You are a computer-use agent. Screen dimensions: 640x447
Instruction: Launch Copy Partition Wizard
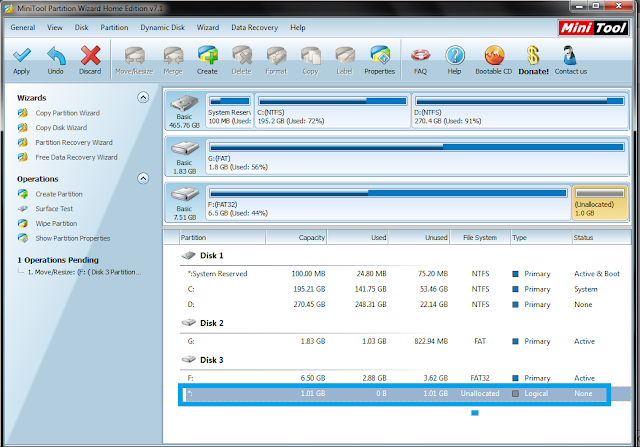[x=67, y=113]
